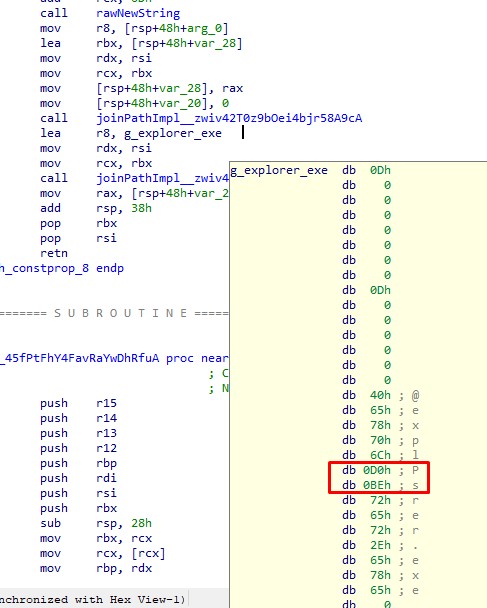Click the pop rsi instruction
This screenshot has width=487, height=608.
(x=78, y=238)
